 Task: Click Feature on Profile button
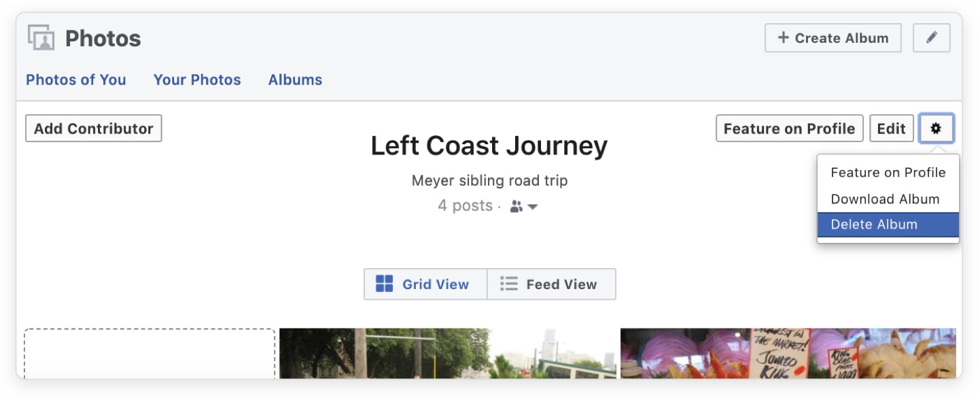789,128
